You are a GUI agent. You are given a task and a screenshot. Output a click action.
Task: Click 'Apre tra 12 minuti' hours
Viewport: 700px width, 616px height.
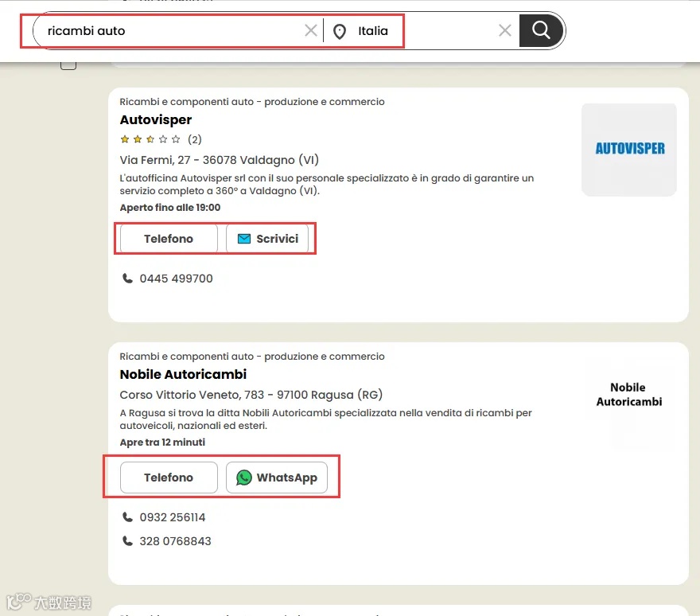tap(162, 443)
